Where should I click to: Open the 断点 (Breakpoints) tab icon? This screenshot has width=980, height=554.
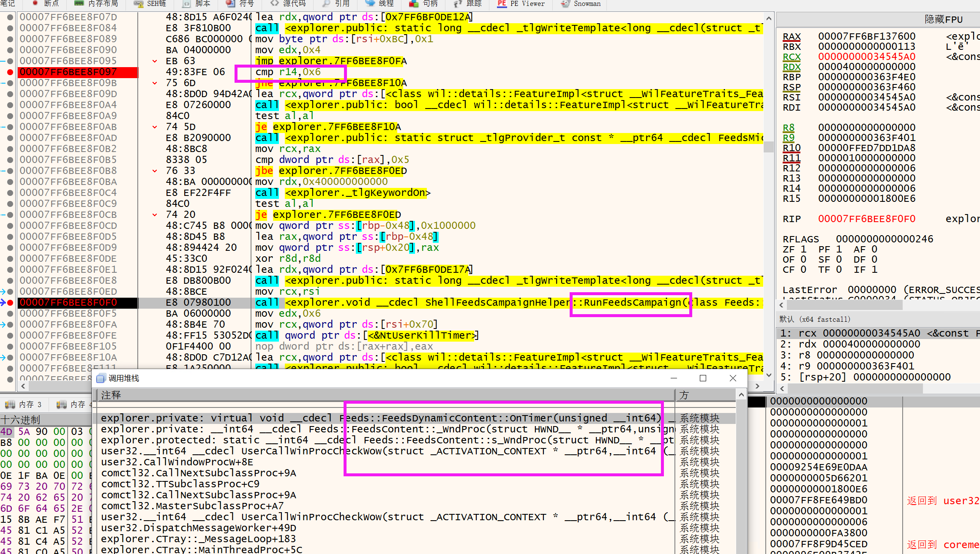[x=35, y=3]
